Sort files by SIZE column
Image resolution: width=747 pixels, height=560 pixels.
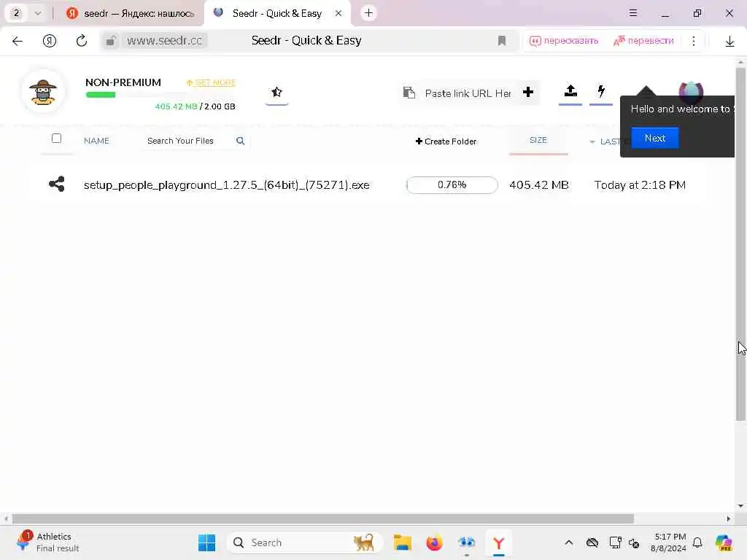[x=538, y=141]
